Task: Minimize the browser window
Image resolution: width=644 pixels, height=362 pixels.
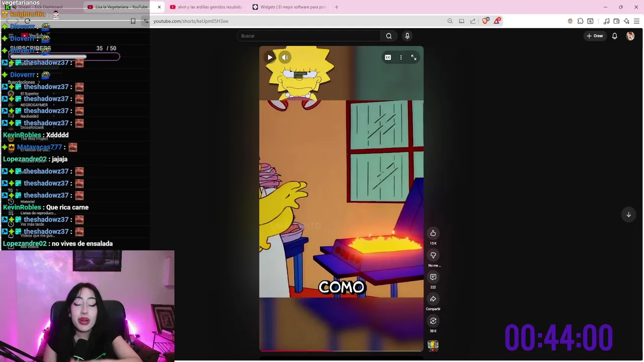Action: (x=605, y=7)
